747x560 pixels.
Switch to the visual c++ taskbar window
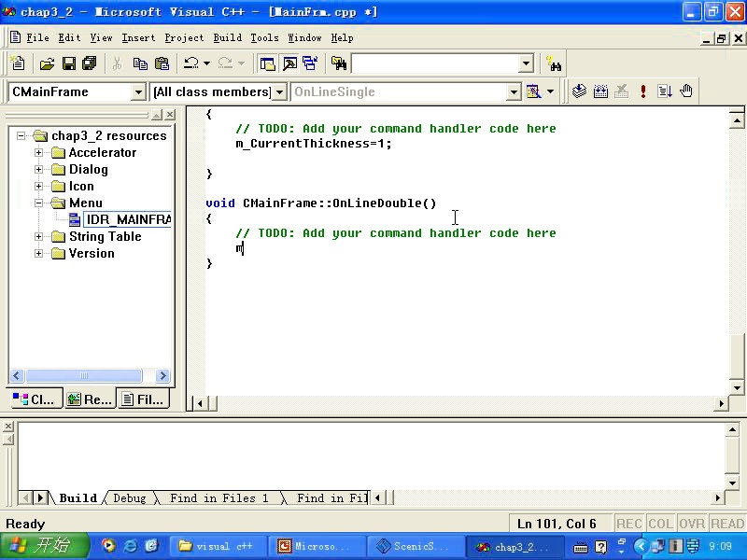(218, 546)
